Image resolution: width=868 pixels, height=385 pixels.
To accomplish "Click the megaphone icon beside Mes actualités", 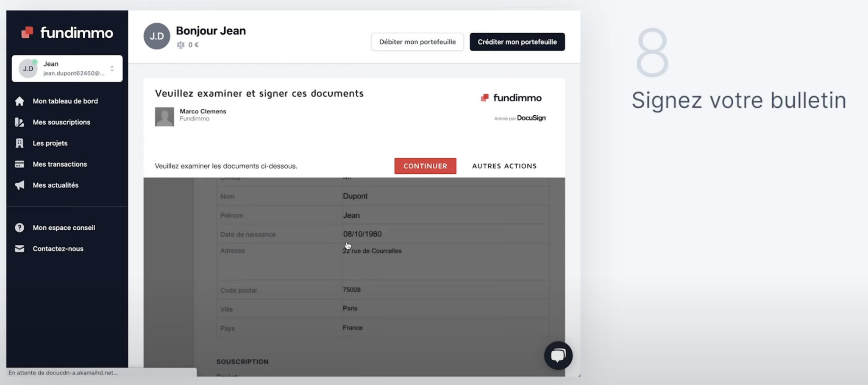I will tap(19, 185).
